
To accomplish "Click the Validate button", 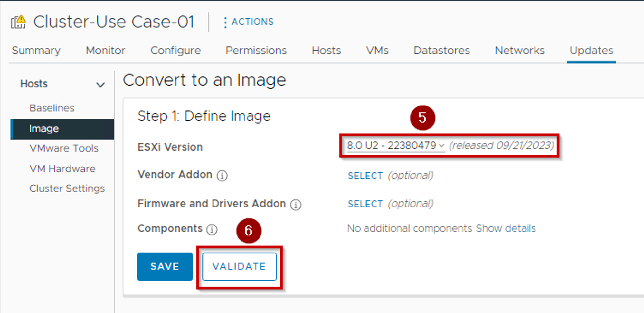I will [x=239, y=266].
